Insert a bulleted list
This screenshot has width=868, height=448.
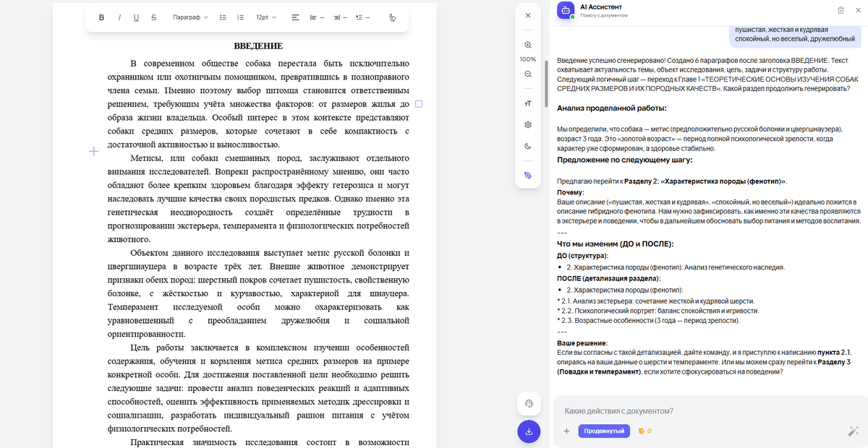pos(223,17)
